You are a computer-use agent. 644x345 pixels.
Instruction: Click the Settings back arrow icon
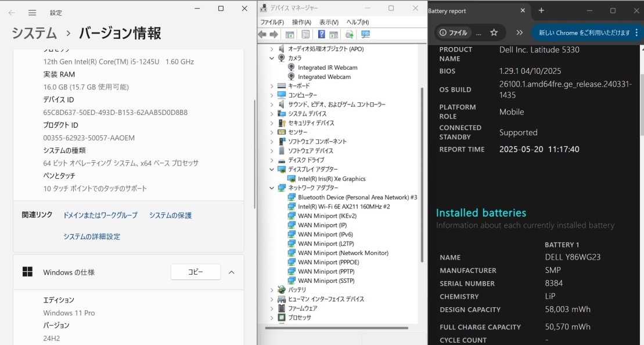pyautogui.click(x=12, y=13)
